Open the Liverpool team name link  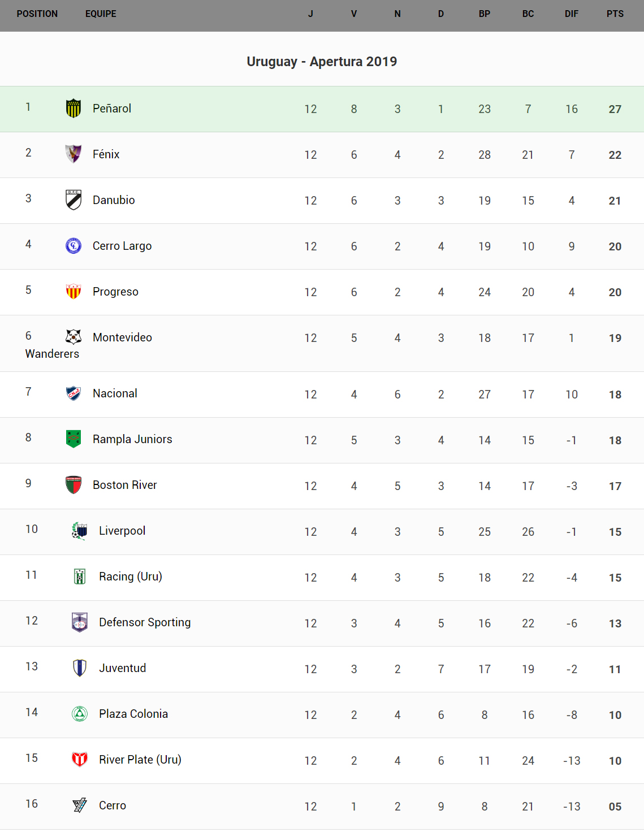click(x=122, y=531)
